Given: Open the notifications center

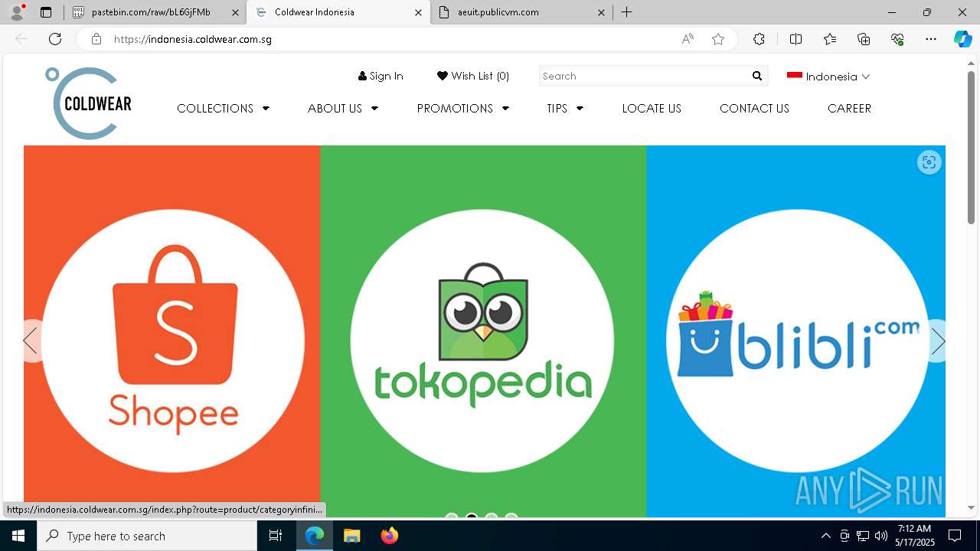Looking at the screenshot, I should 955,536.
